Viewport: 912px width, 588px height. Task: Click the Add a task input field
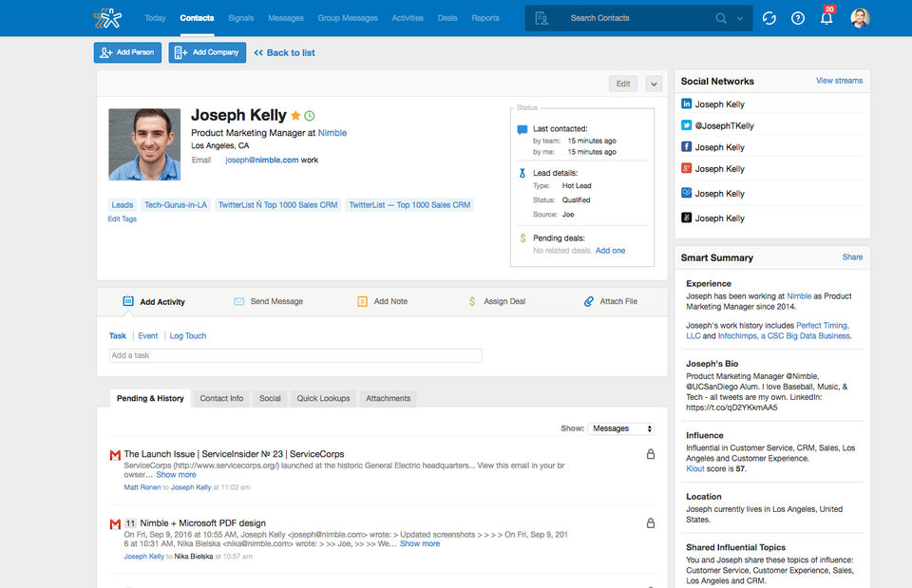[x=295, y=355]
